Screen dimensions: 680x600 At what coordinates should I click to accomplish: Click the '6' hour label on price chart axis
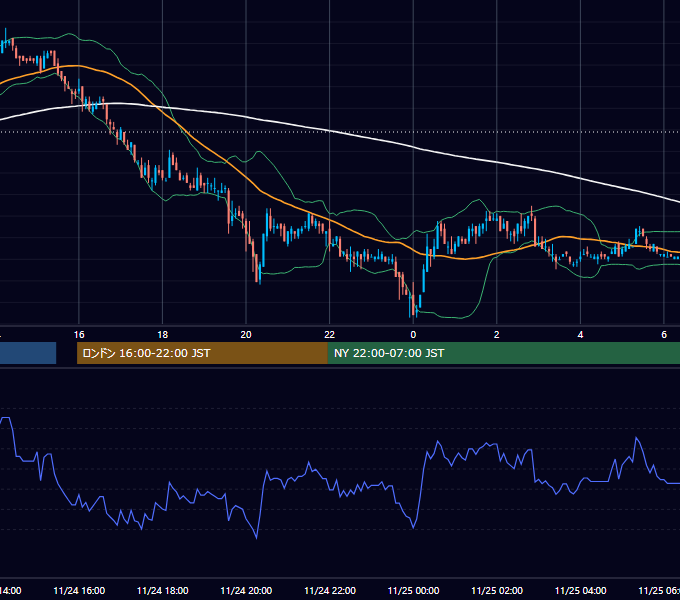tap(664, 335)
